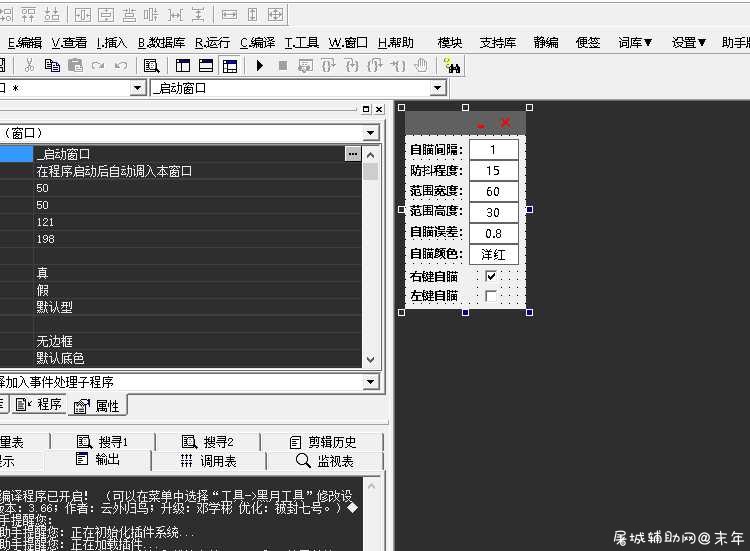The image size is (750, 551).
Task: Check the 左键自瞄 checkbox
Action: coord(491,296)
